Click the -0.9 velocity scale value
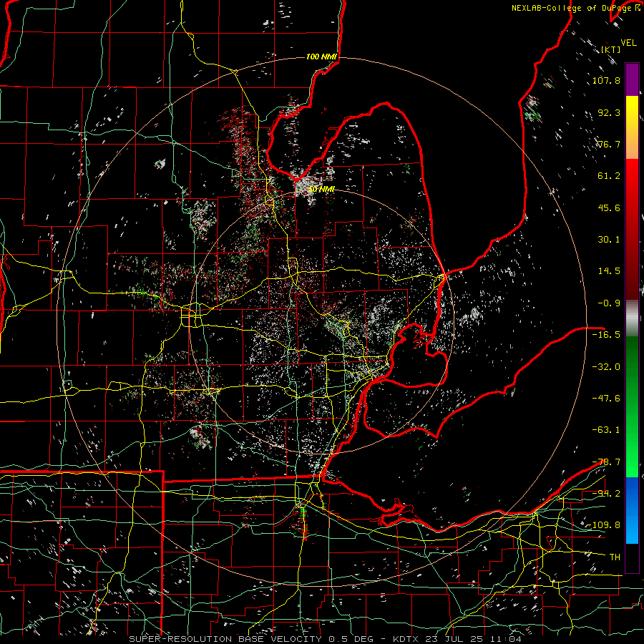644x644 pixels. 609,303
